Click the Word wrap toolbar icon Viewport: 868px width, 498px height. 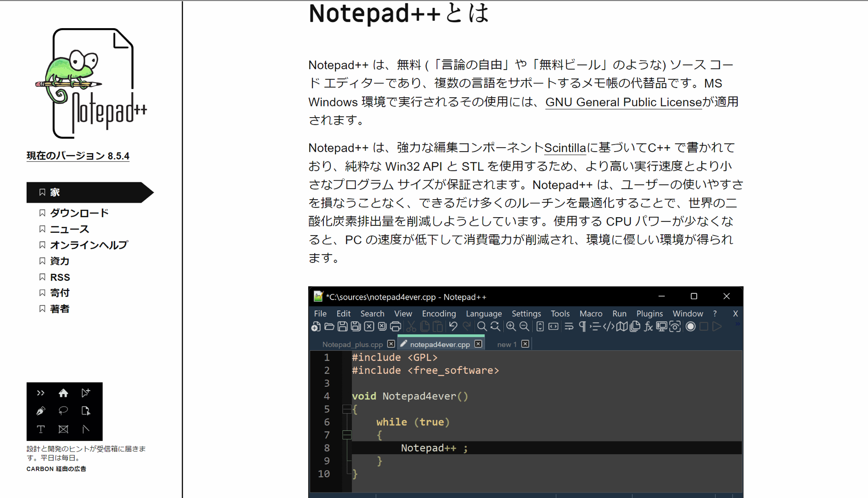coord(569,327)
